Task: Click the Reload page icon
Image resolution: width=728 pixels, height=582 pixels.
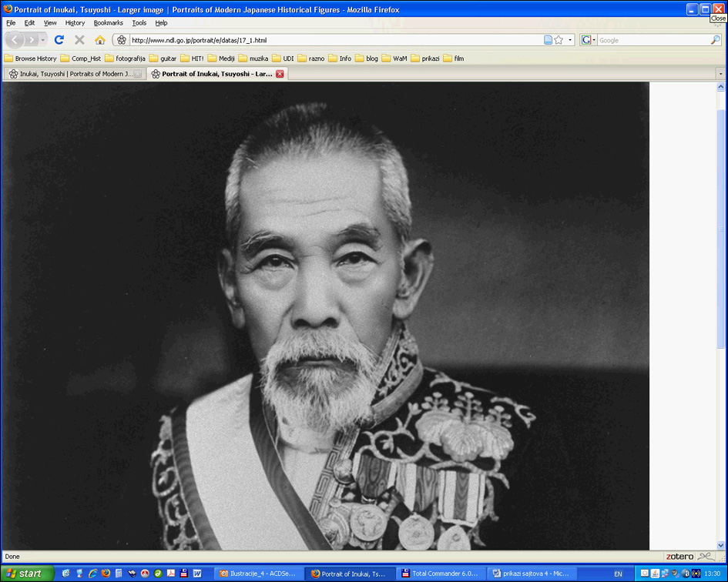Action: pos(59,40)
